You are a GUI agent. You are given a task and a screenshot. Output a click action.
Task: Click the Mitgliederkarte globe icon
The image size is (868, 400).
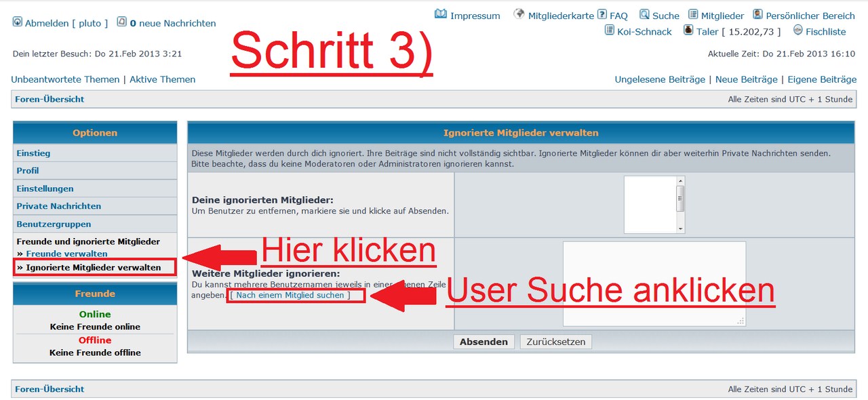click(519, 14)
